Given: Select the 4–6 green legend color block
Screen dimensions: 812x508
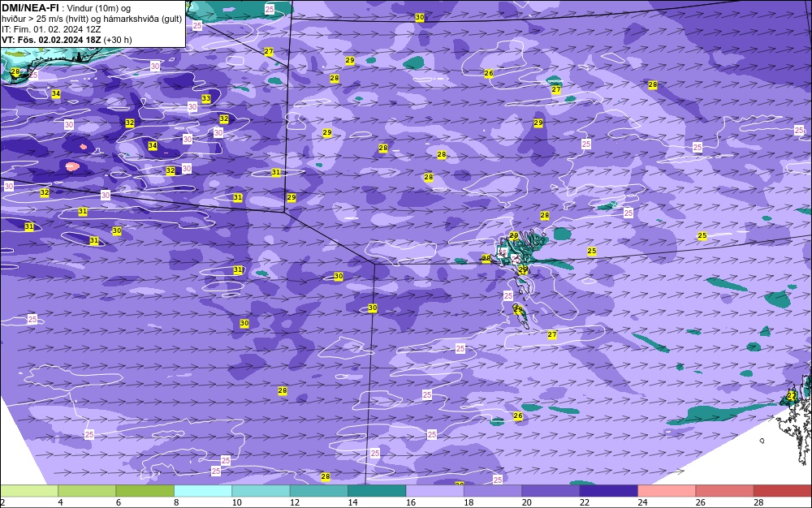Looking at the screenshot, I should point(87,491).
